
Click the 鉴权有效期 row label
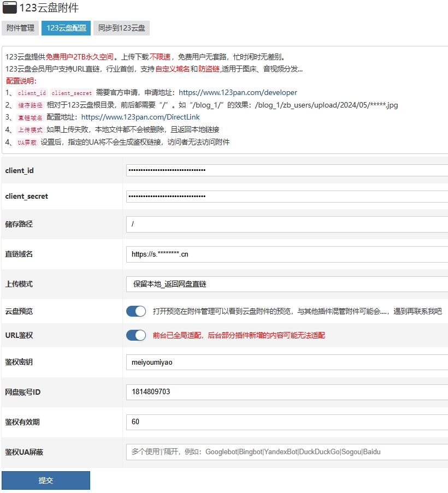22,422
